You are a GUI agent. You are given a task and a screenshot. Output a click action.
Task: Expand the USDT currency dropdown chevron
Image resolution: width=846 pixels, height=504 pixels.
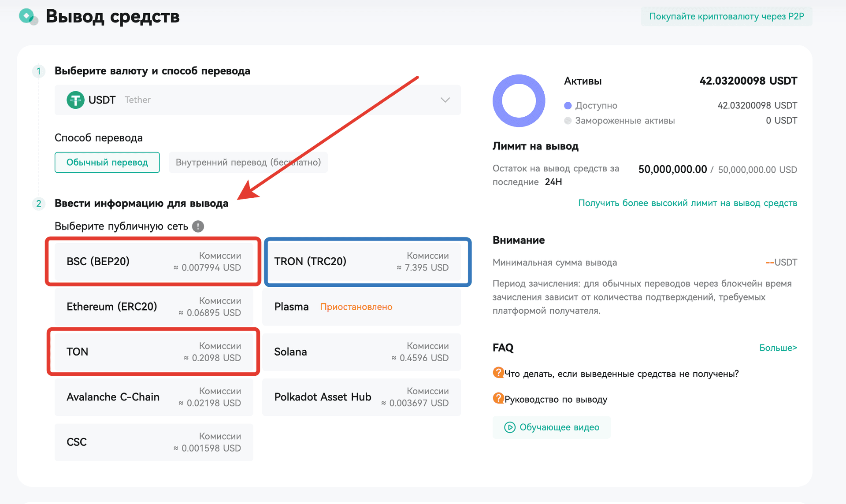(x=445, y=100)
